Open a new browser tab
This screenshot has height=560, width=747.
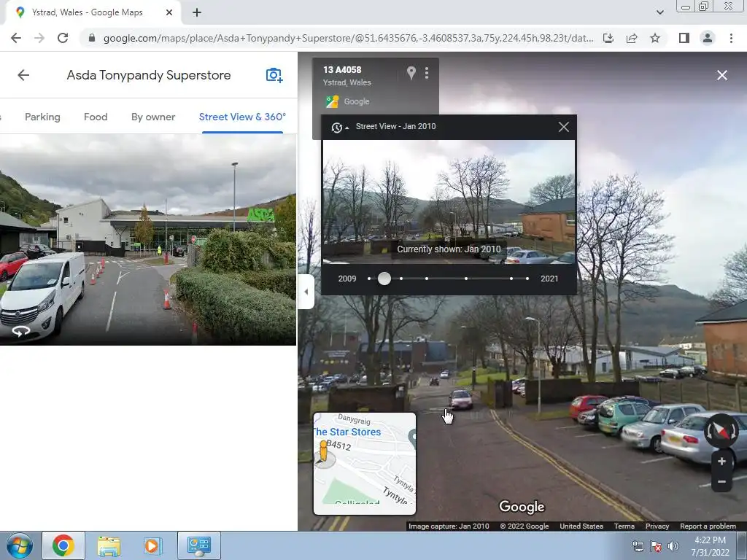pos(197,13)
